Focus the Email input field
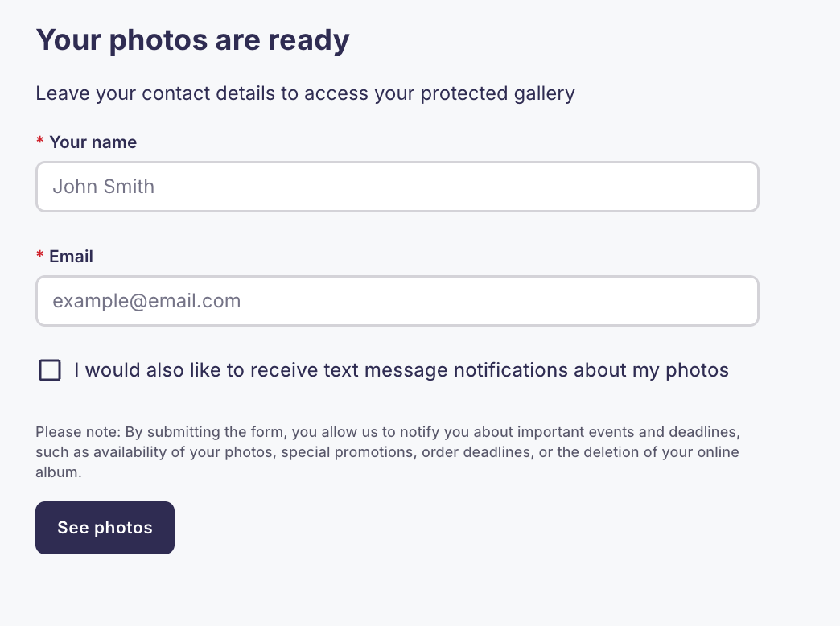The height and width of the screenshot is (626, 840). pos(397,301)
